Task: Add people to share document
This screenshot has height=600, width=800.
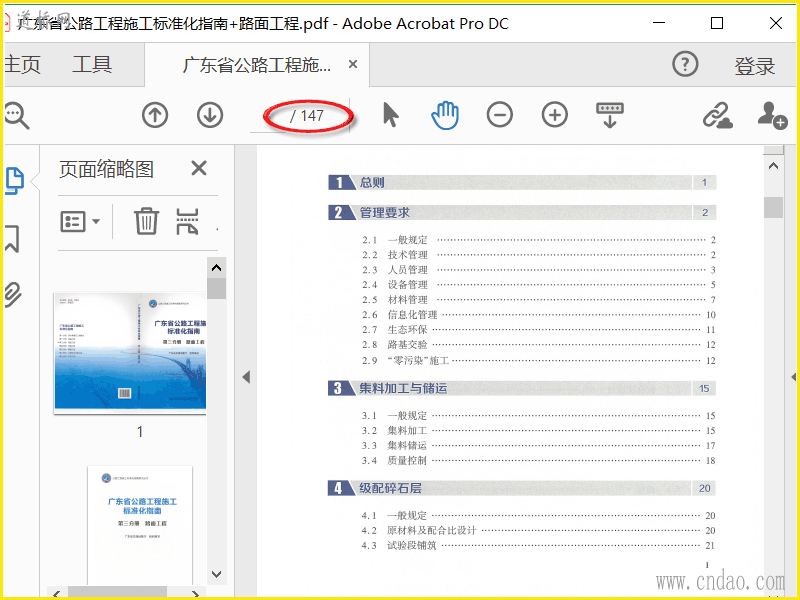Action: [x=772, y=115]
